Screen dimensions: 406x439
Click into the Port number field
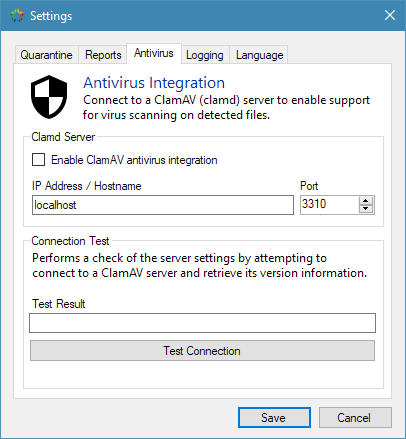pos(329,204)
